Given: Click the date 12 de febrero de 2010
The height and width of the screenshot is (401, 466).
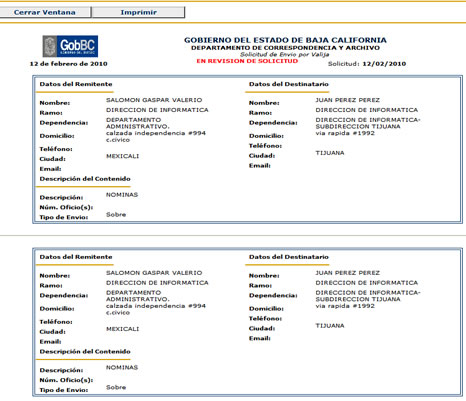Looking at the screenshot, I should pyautogui.click(x=69, y=64).
